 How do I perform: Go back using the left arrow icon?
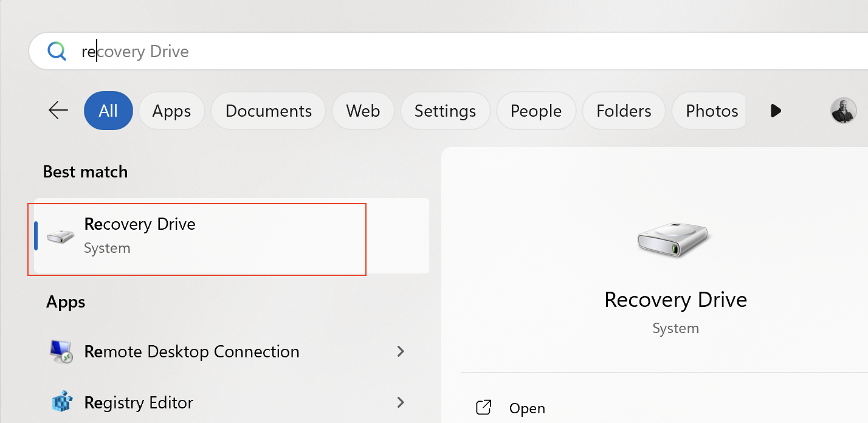click(58, 111)
